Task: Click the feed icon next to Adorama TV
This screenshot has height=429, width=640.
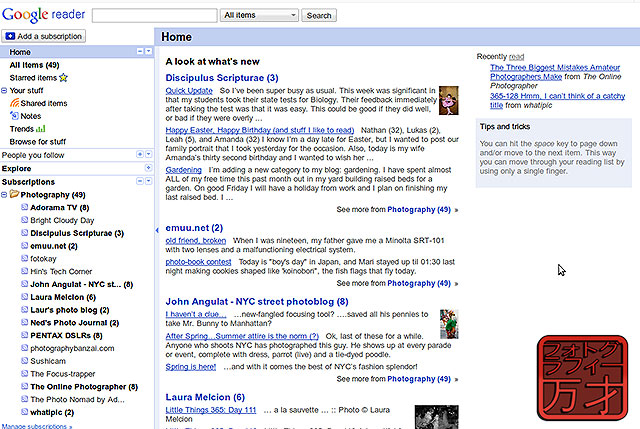Action: (x=24, y=207)
